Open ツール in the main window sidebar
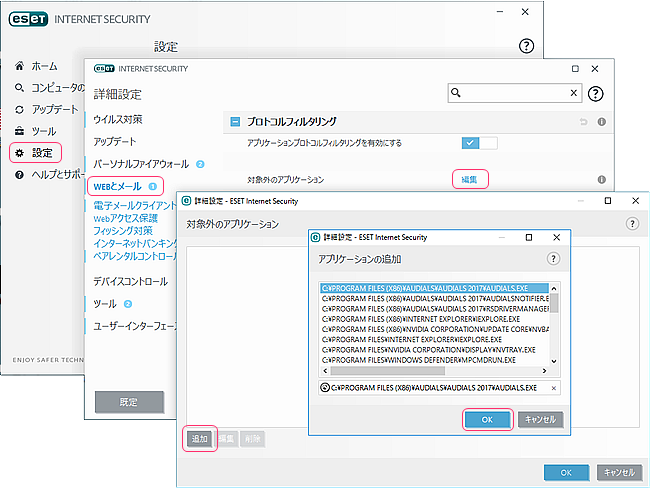Viewport: 650px width, 488px height. [x=44, y=131]
